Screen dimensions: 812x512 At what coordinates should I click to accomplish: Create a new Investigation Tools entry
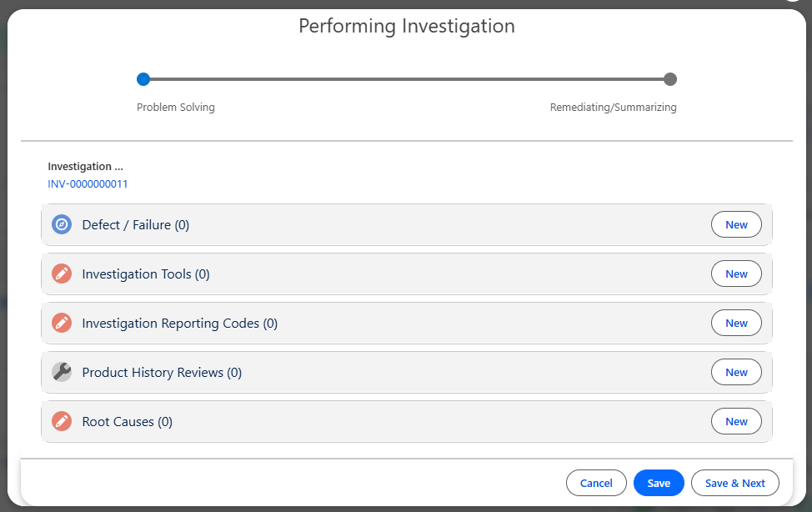pos(735,274)
